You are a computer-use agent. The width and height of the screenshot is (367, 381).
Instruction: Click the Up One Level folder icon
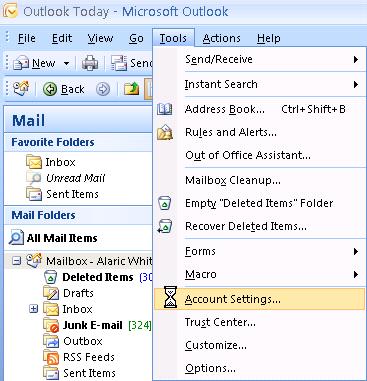(x=131, y=89)
